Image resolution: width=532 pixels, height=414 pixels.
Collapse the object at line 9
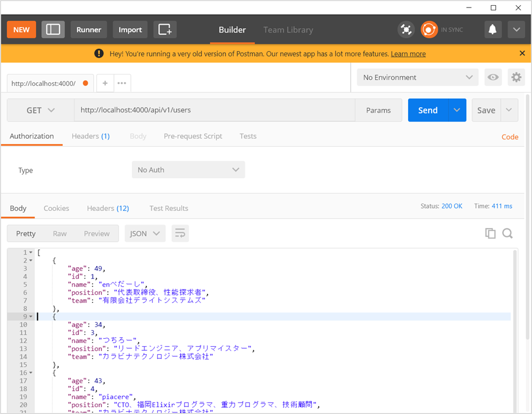(x=31, y=317)
